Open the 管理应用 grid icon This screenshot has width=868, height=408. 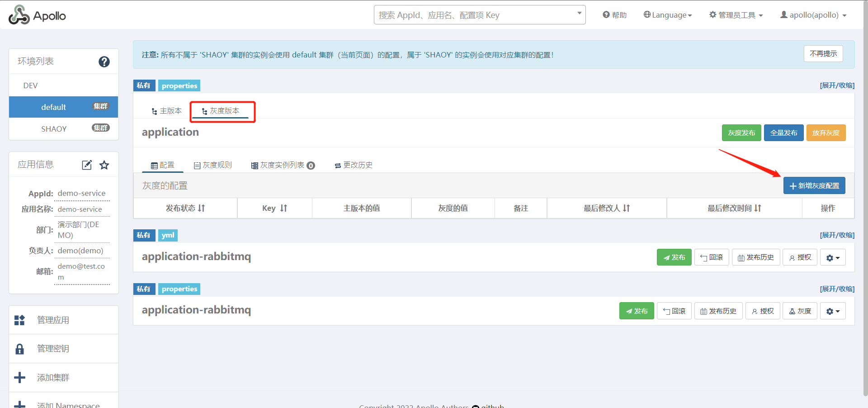pyautogui.click(x=20, y=320)
